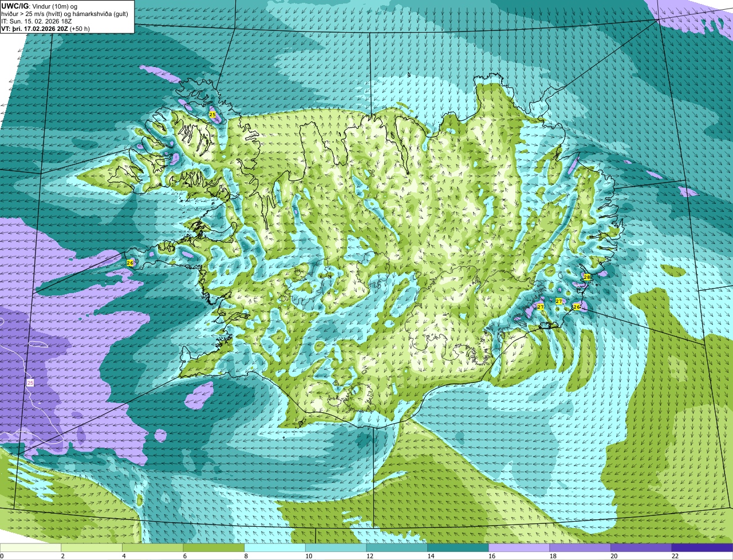The height and width of the screenshot is (560, 733).
Task: Click the legend scale label '18'
Action: pyautogui.click(x=553, y=556)
